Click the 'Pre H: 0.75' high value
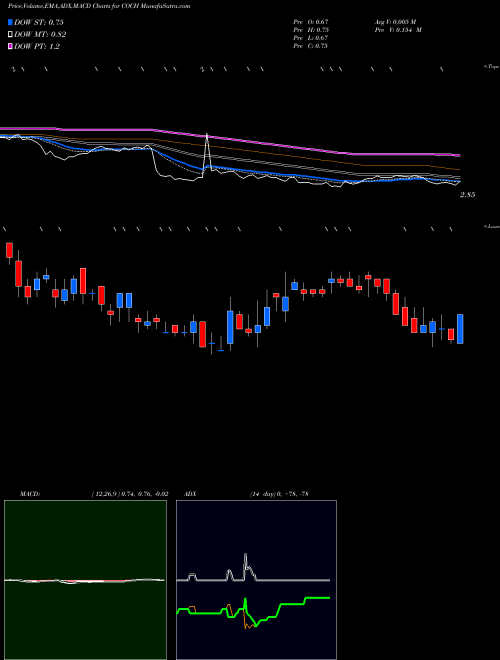Screen dimensions: 500x660 311,30
